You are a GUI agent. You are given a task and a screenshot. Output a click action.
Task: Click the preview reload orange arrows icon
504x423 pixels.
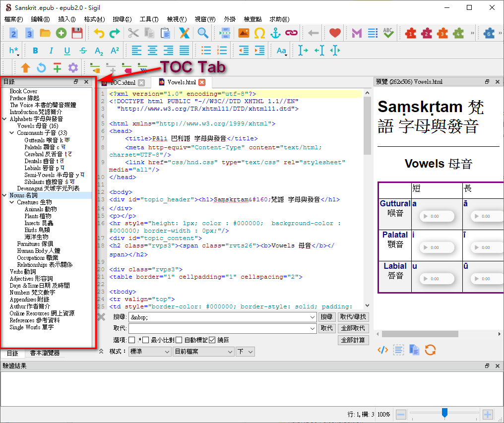[x=430, y=350]
